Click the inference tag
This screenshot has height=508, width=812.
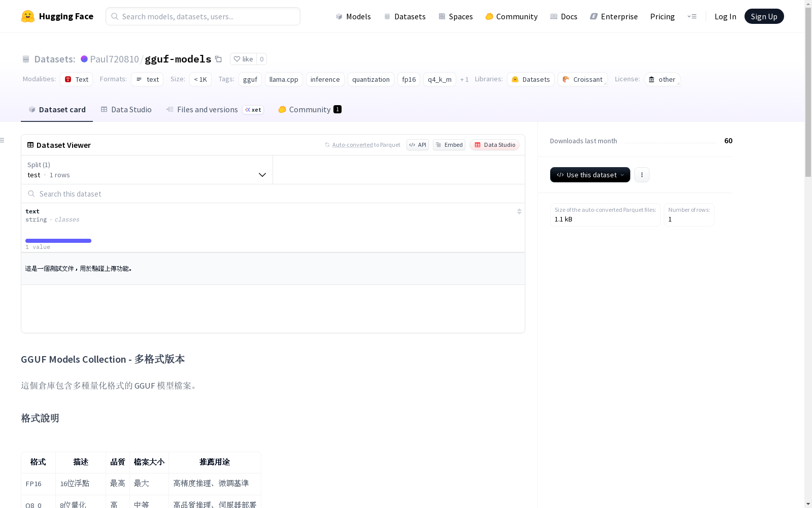[325, 79]
